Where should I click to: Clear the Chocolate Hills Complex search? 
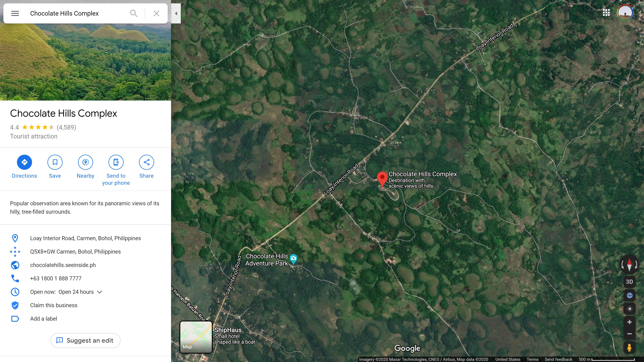click(x=156, y=13)
